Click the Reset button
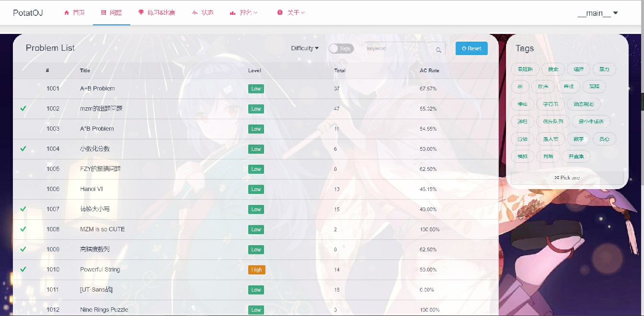Viewport: 644px width, 316px height. point(471,48)
